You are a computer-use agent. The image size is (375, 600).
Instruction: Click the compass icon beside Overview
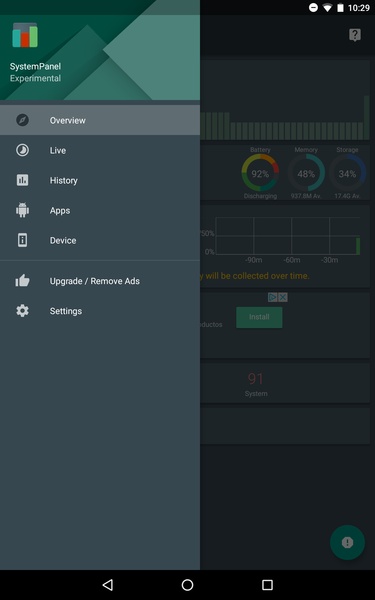click(22, 120)
